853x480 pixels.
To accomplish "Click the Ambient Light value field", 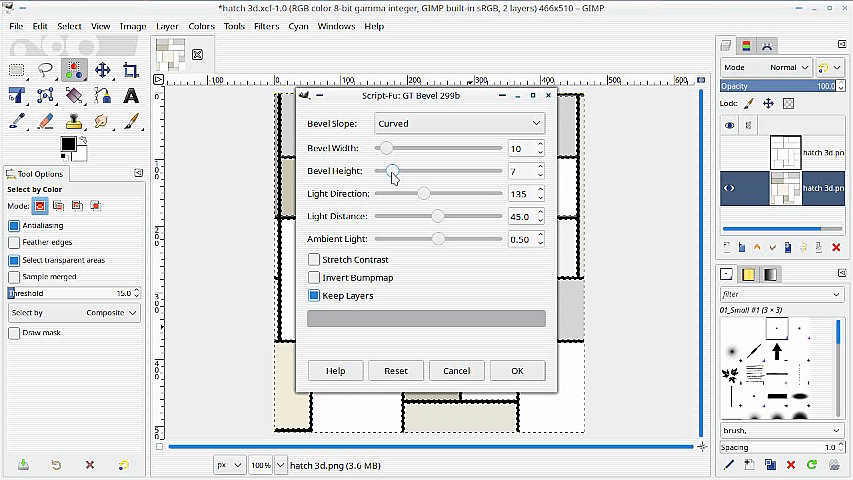I will [521, 239].
